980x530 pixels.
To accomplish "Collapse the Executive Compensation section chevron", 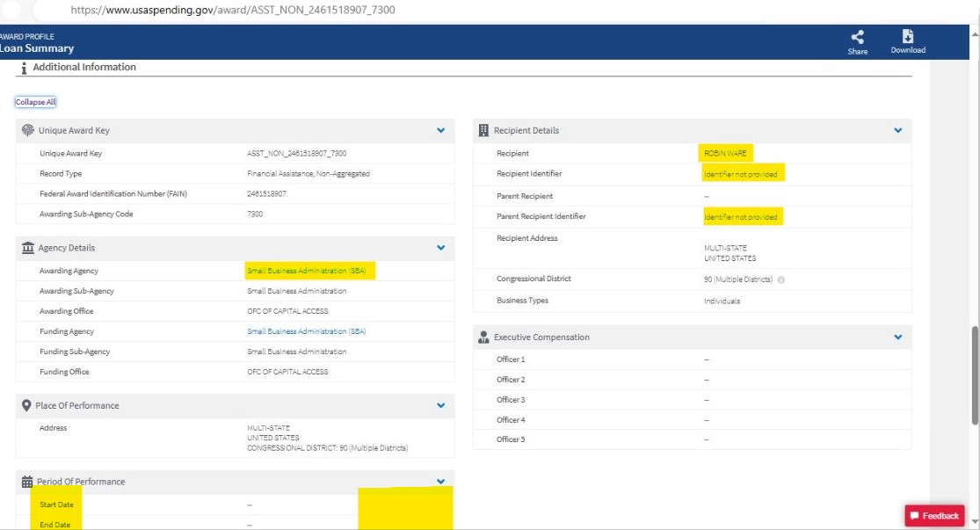I will coord(897,338).
